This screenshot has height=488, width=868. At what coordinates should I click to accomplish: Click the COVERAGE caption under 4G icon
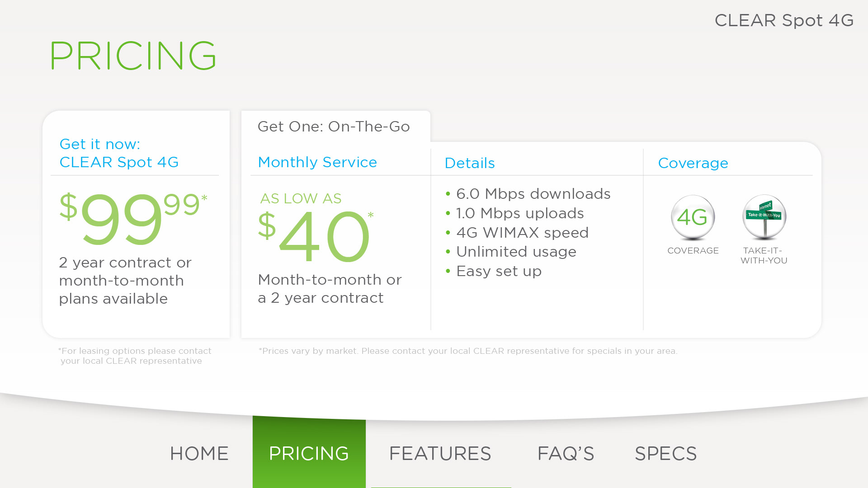693,251
